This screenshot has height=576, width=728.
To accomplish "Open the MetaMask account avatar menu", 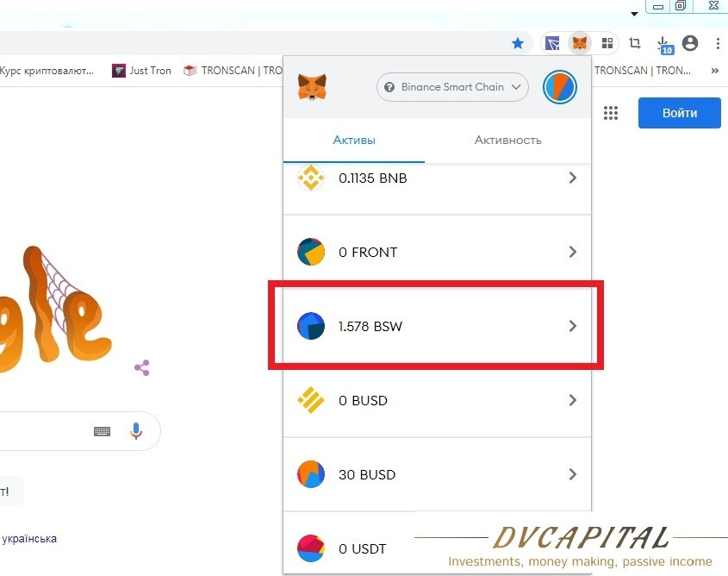I will tap(559, 87).
